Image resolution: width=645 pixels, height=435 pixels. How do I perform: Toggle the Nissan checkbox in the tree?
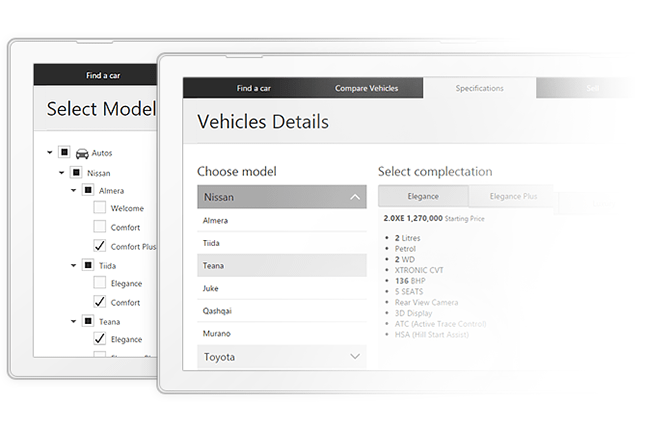(77, 172)
